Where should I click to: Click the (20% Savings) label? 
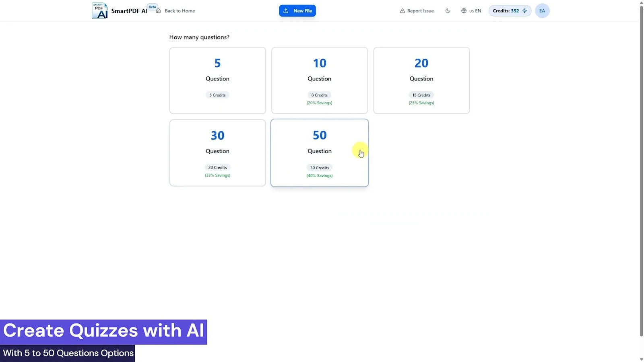coord(320,103)
